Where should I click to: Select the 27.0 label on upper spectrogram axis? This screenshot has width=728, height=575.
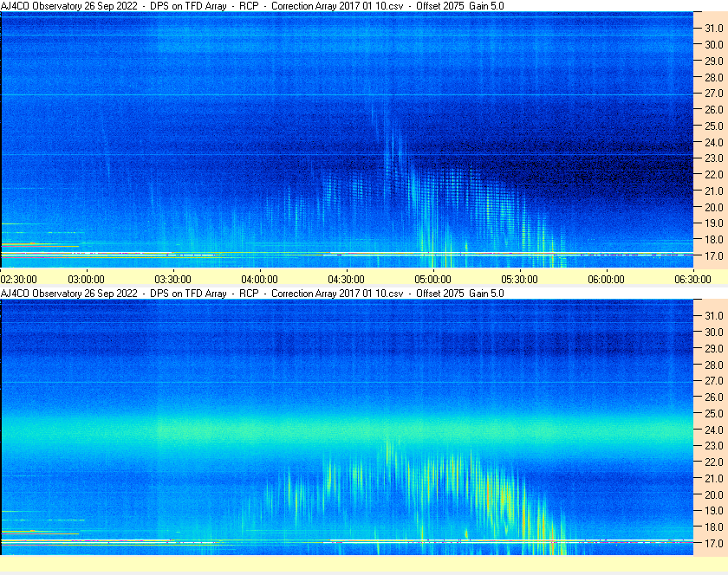(x=714, y=94)
